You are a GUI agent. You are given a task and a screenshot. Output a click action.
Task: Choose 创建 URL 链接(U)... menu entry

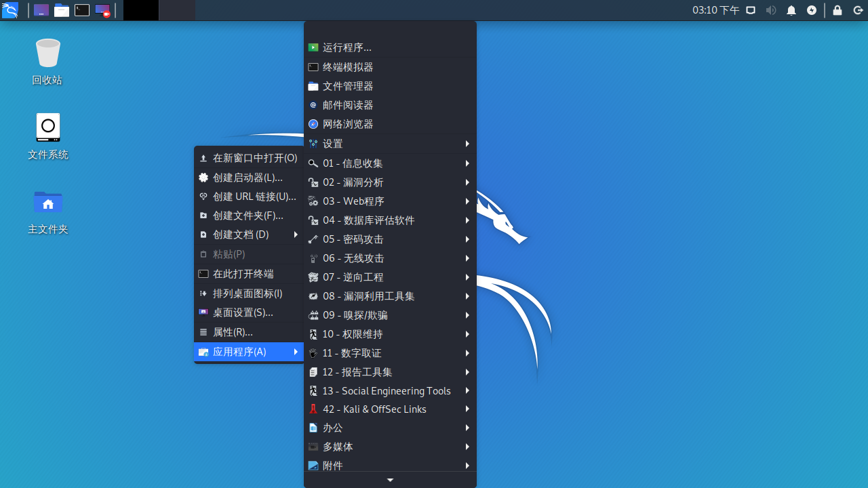click(249, 197)
